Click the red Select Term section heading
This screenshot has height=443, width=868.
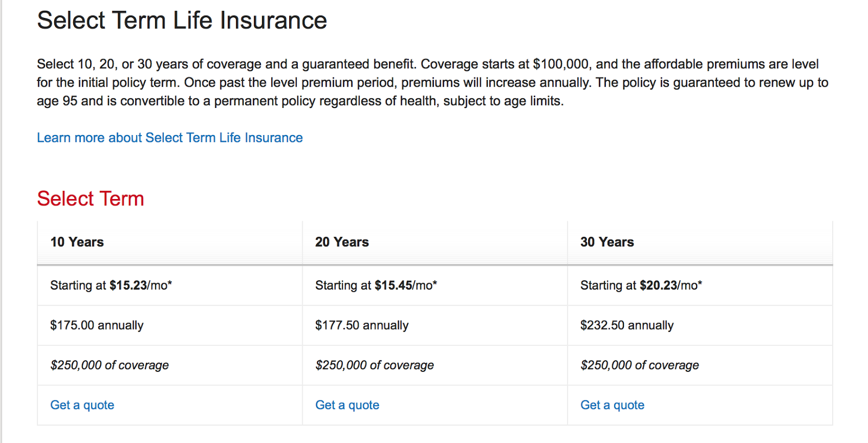90,198
